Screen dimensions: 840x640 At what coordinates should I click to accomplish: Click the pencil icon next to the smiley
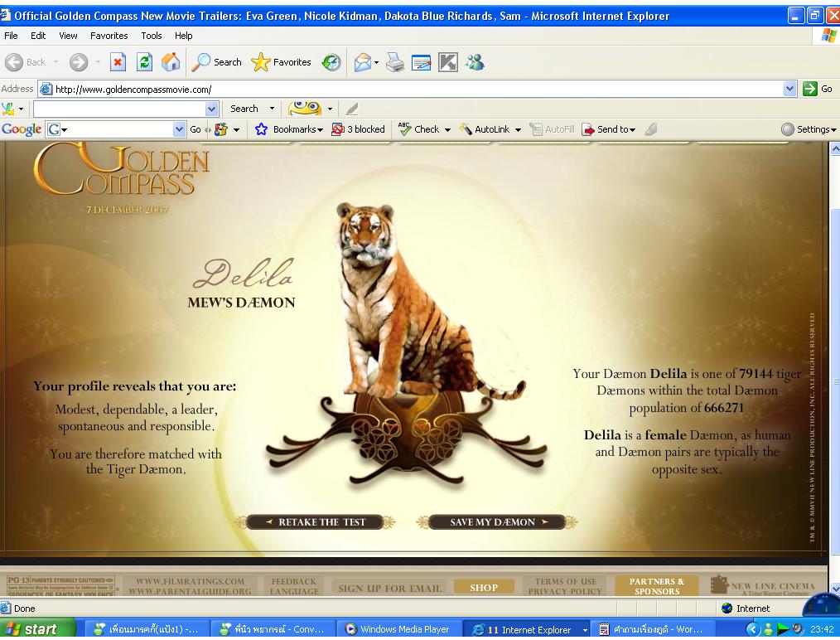tap(352, 109)
